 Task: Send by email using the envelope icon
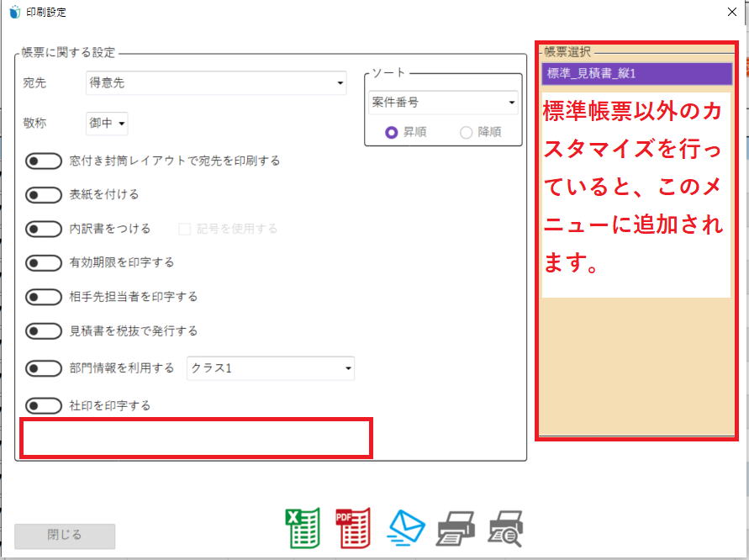click(405, 528)
